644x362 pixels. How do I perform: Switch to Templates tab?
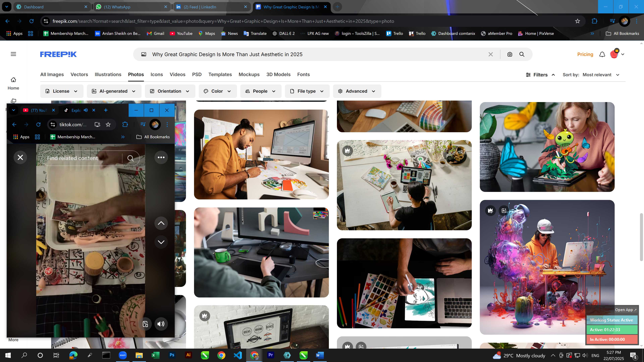(220, 74)
